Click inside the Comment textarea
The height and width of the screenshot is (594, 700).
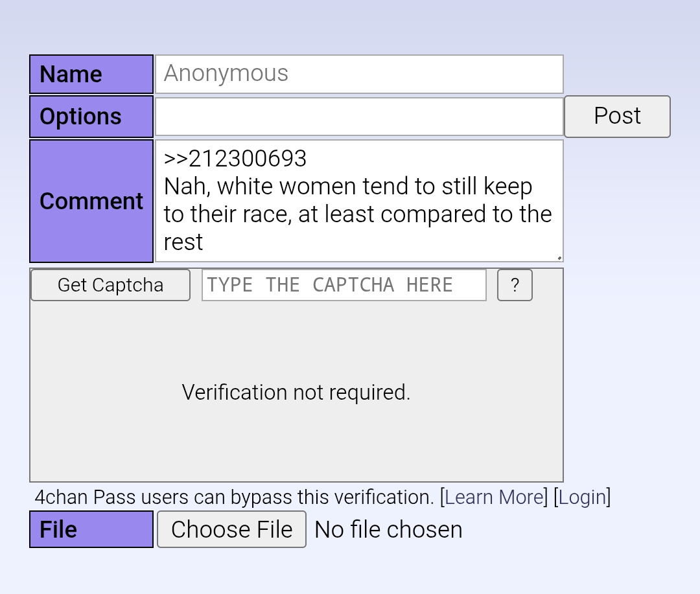[x=359, y=201]
